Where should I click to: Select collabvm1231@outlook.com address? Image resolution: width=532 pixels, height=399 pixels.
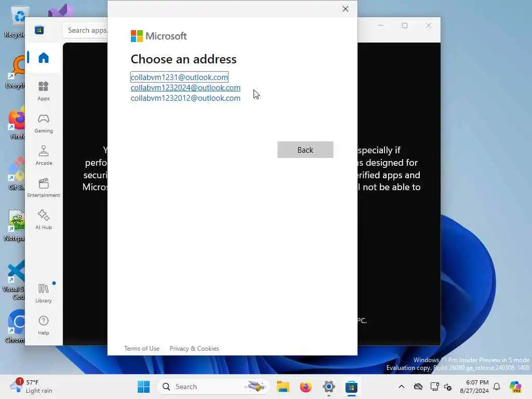(179, 77)
